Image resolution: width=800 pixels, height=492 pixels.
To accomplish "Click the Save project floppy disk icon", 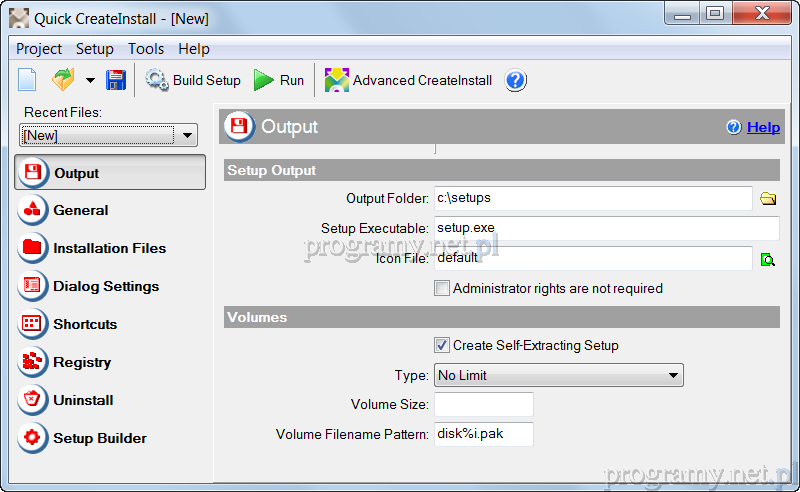I will [116, 80].
